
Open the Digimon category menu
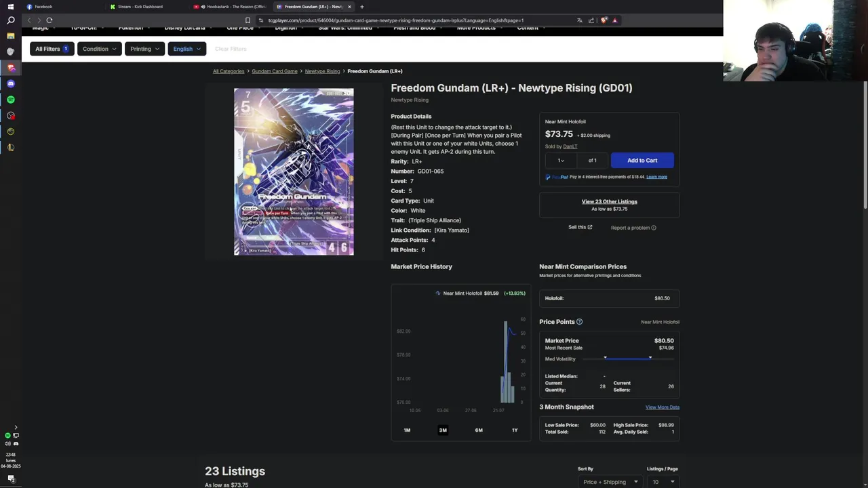[x=290, y=28]
